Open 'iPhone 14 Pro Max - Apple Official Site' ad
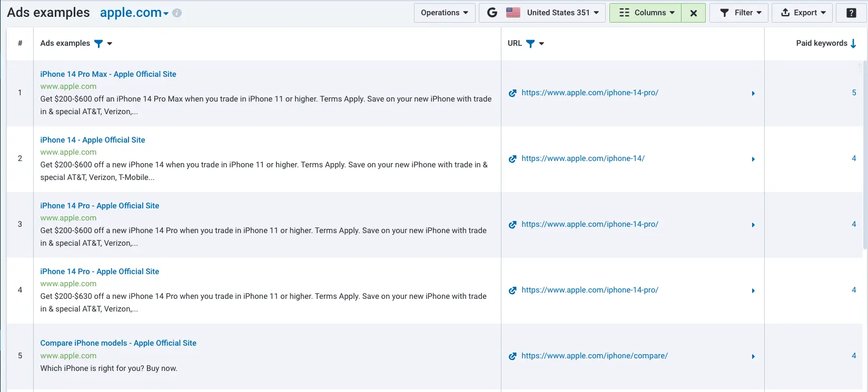Viewport: 868px width, 392px height. (x=108, y=74)
